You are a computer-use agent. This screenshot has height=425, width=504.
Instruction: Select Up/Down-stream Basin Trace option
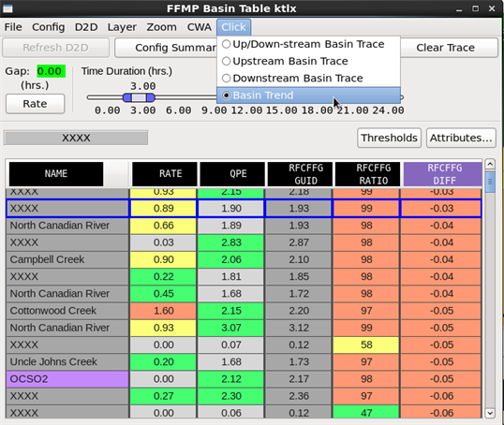308,44
